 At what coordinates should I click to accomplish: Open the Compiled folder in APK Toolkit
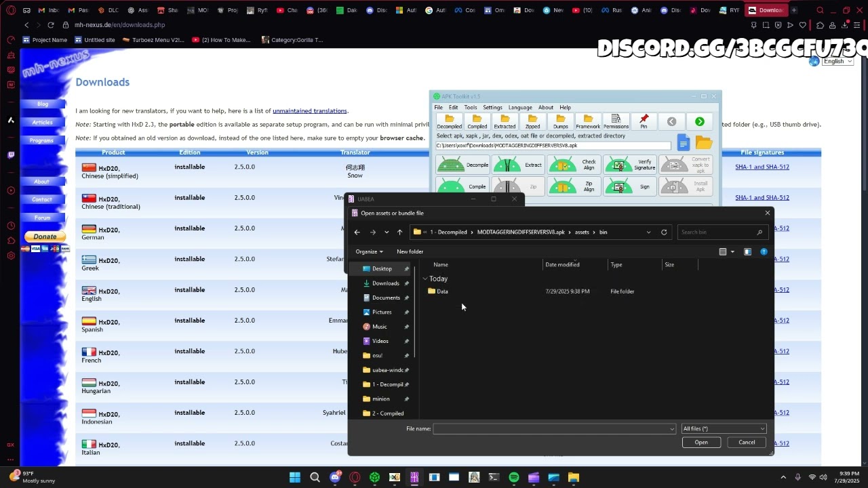(x=477, y=122)
